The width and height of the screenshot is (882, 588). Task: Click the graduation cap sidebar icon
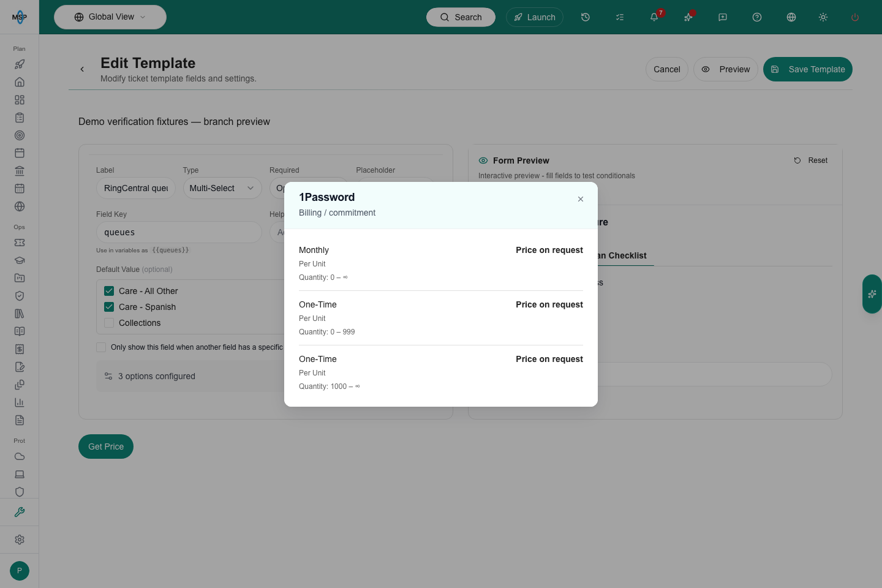click(x=20, y=260)
